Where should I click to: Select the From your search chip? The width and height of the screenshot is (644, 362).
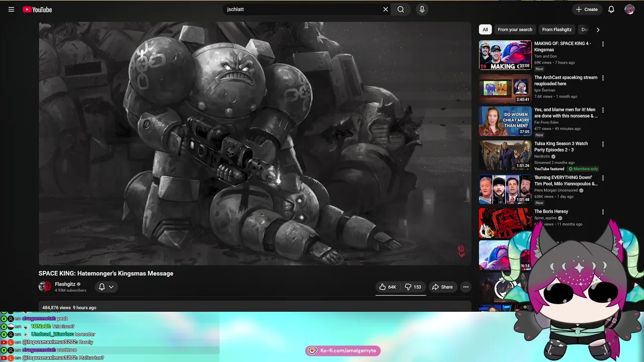click(x=515, y=30)
